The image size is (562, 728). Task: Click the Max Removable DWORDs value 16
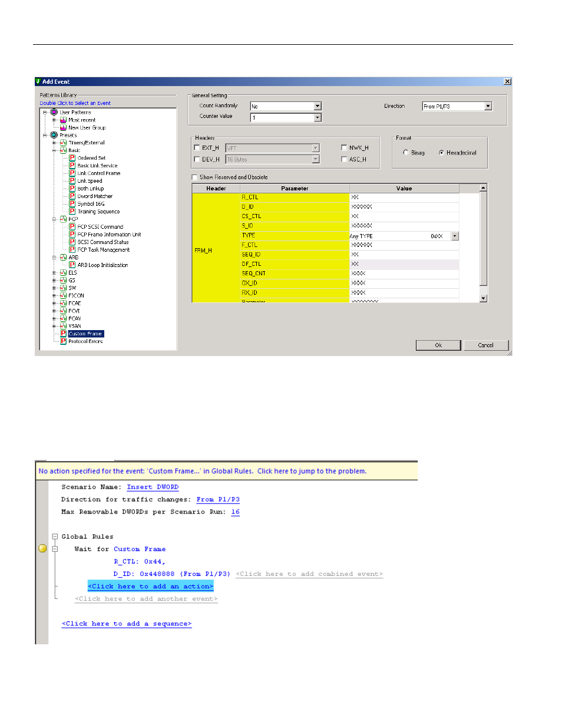coord(235,512)
